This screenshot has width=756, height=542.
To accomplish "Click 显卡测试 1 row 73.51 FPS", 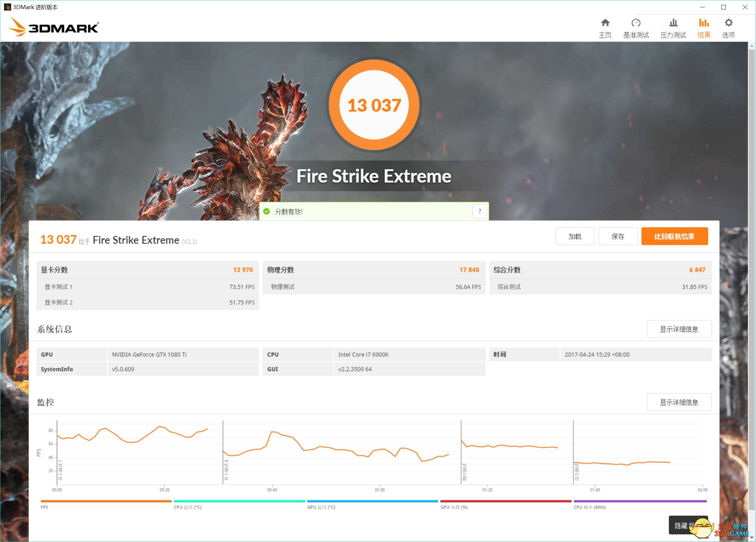I will 148,287.
